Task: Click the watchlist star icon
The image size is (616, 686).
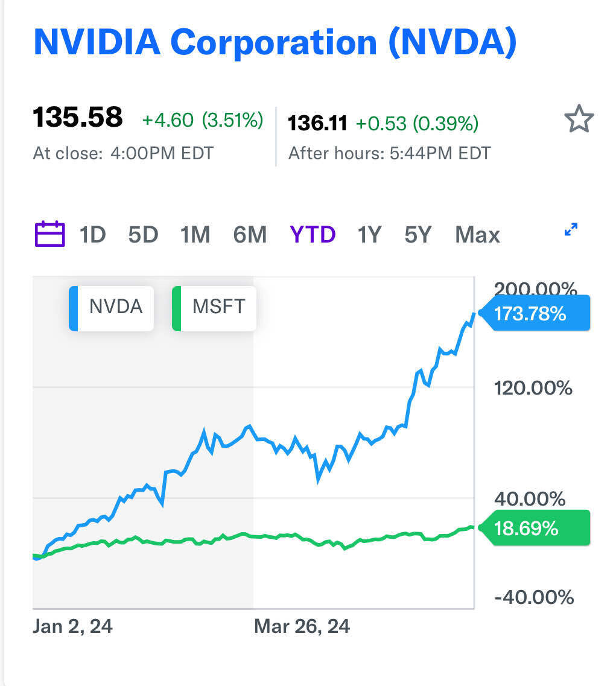Action: tap(579, 119)
